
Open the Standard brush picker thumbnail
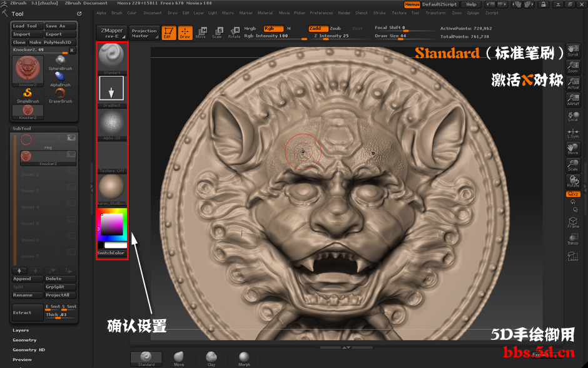click(x=112, y=59)
